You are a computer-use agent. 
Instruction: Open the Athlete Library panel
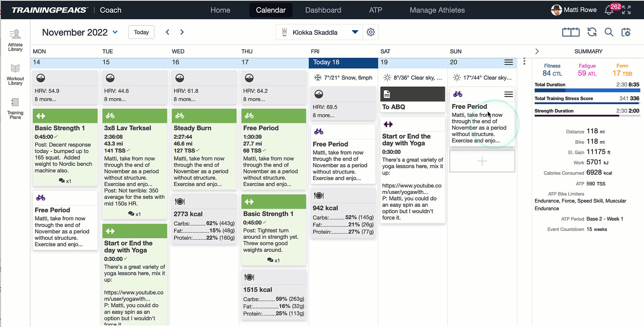(x=15, y=40)
